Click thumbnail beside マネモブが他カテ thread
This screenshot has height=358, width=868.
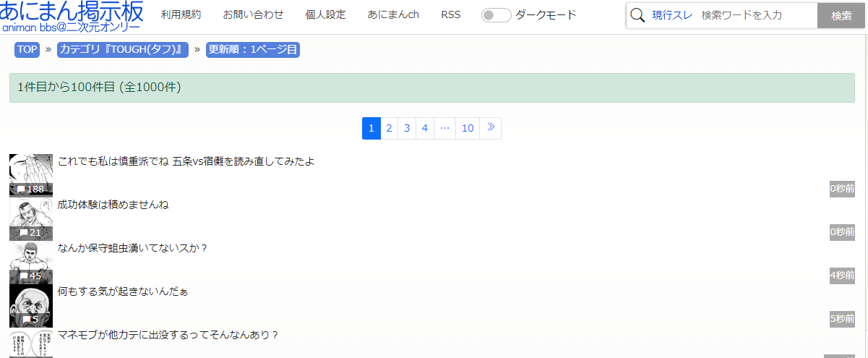pyautogui.click(x=31, y=343)
